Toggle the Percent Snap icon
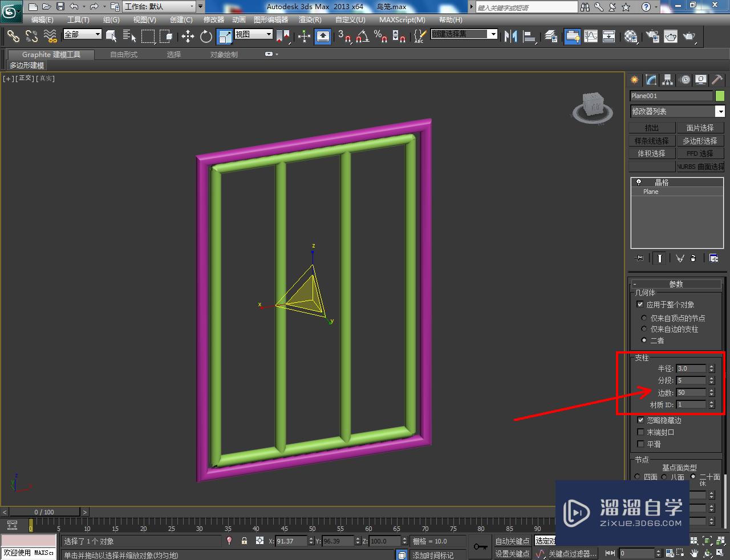 380,36
